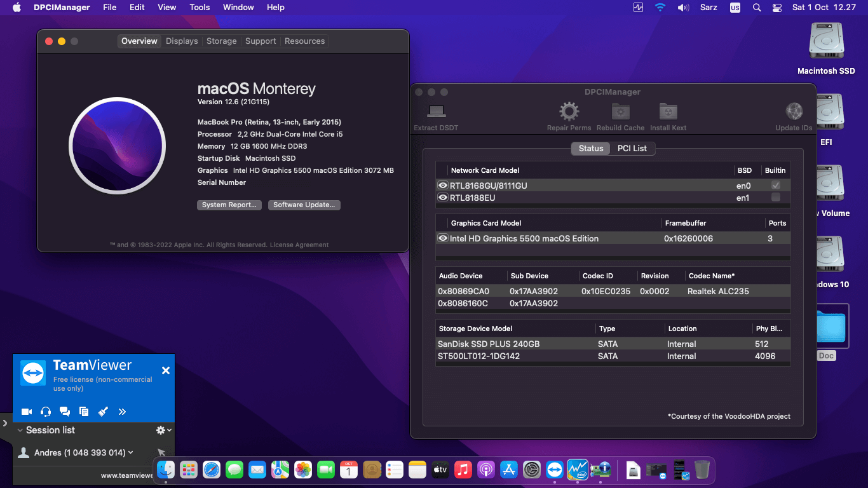The width and height of the screenshot is (868, 488).
Task: Toggle eye icon for Intel HD Graphics 5500
Action: [x=443, y=238]
